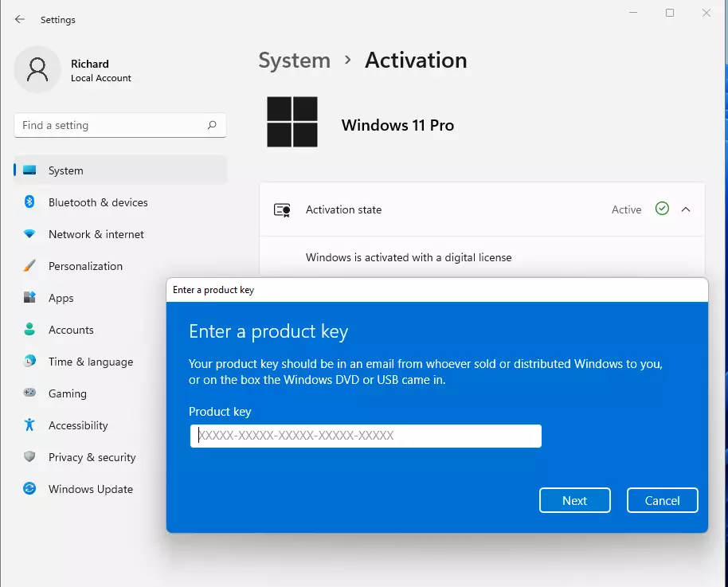
Task: Select the System monitor icon in sidebar
Action: pyautogui.click(x=29, y=170)
